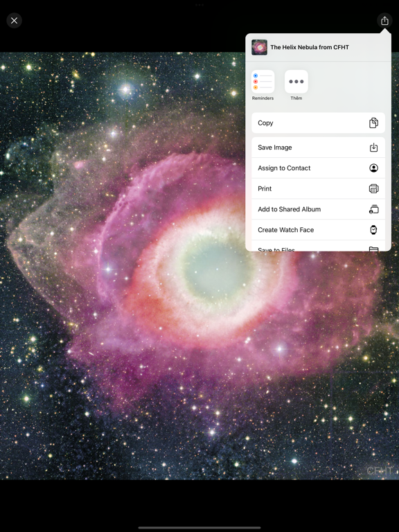
Task: Click the Save Image download icon
Action: point(373,148)
